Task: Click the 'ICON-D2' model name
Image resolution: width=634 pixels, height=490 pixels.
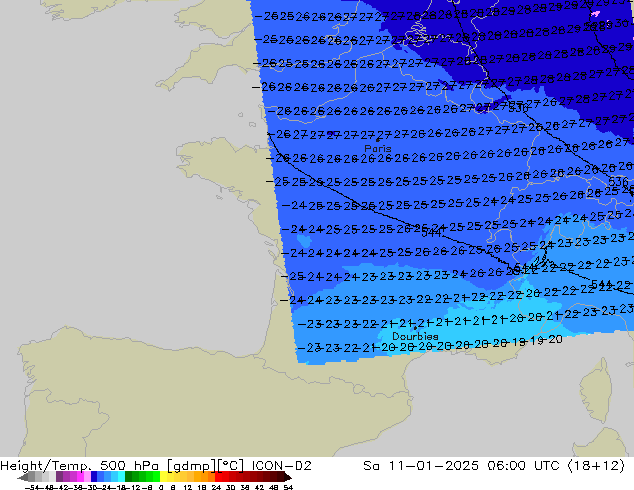Action: coord(281,466)
